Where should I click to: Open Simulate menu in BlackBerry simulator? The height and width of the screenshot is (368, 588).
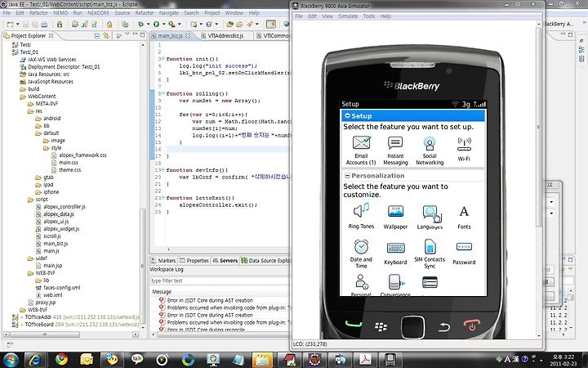pyautogui.click(x=348, y=16)
